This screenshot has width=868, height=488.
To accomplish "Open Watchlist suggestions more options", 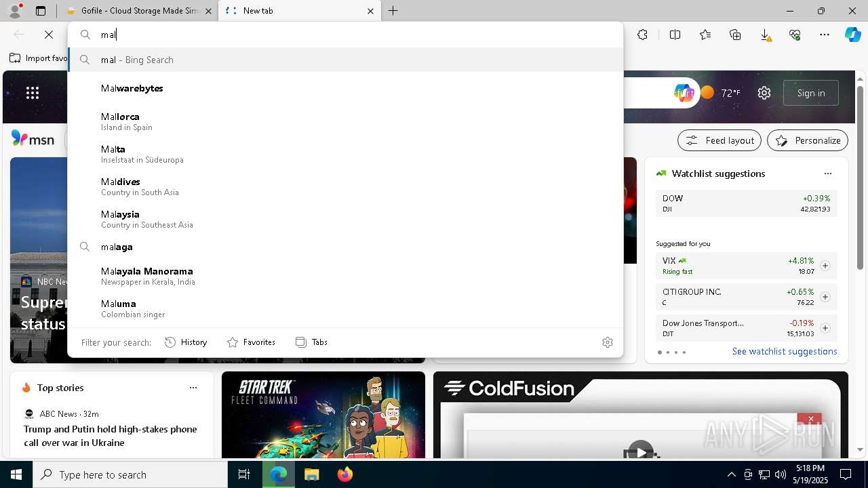I will (x=827, y=174).
